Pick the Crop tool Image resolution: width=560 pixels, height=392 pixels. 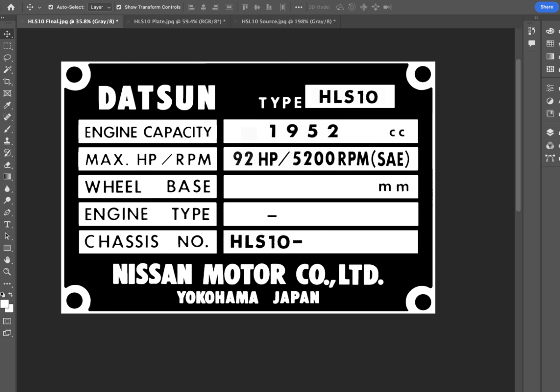[7, 82]
